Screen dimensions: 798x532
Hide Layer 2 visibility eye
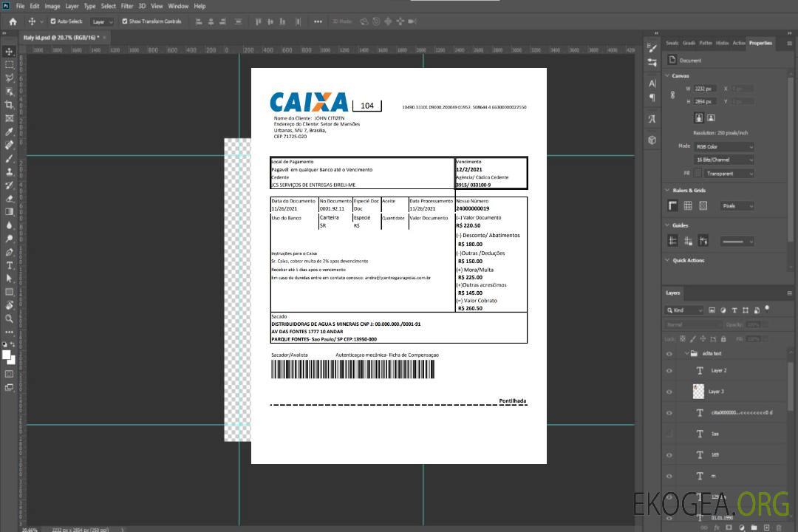(669, 371)
